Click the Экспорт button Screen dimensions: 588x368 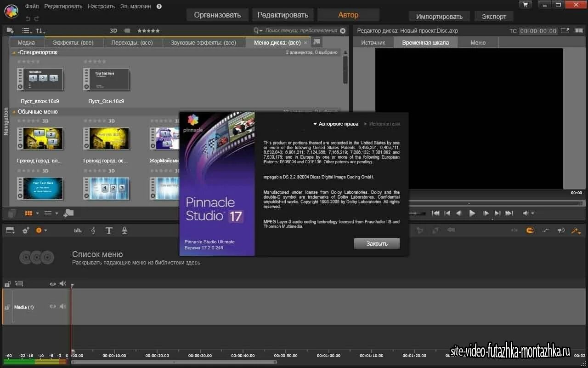[494, 16]
